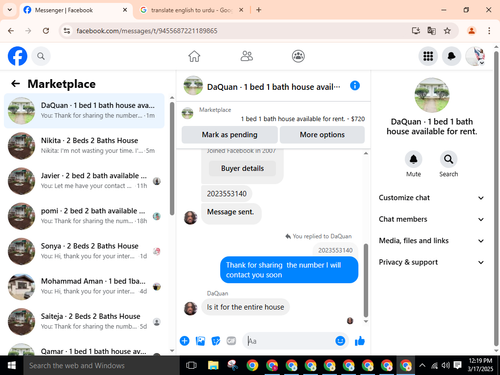Image resolution: width=500 pixels, height=375 pixels.
Task: Open the Friends icon in top nav
Action: click(246, 56)
